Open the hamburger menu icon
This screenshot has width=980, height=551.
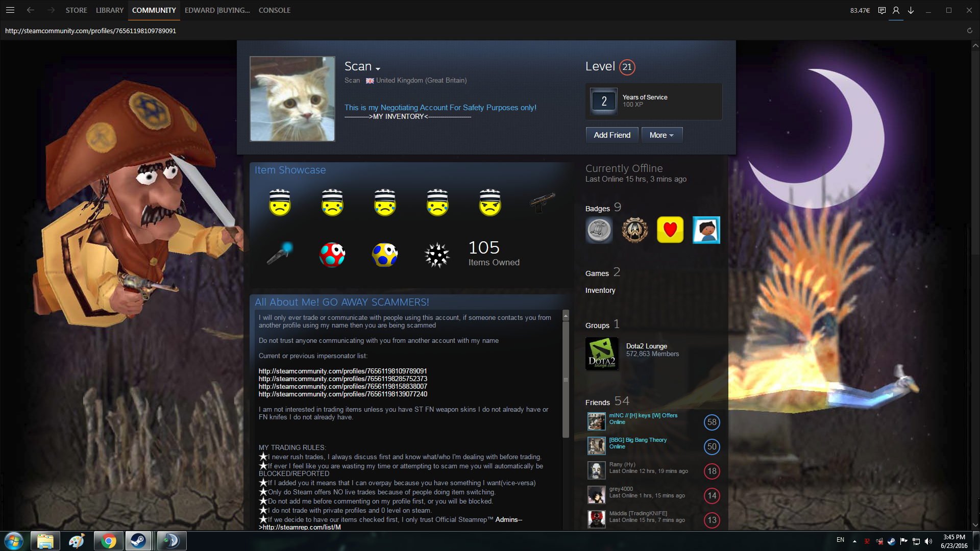click(x=10, y=10)
